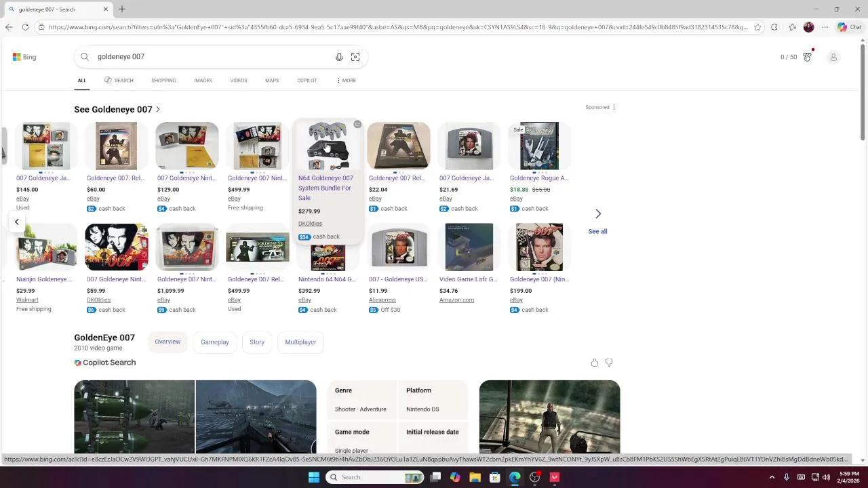Reload the page with refresh icon
868x488 pixels.
tap(25, 27)
